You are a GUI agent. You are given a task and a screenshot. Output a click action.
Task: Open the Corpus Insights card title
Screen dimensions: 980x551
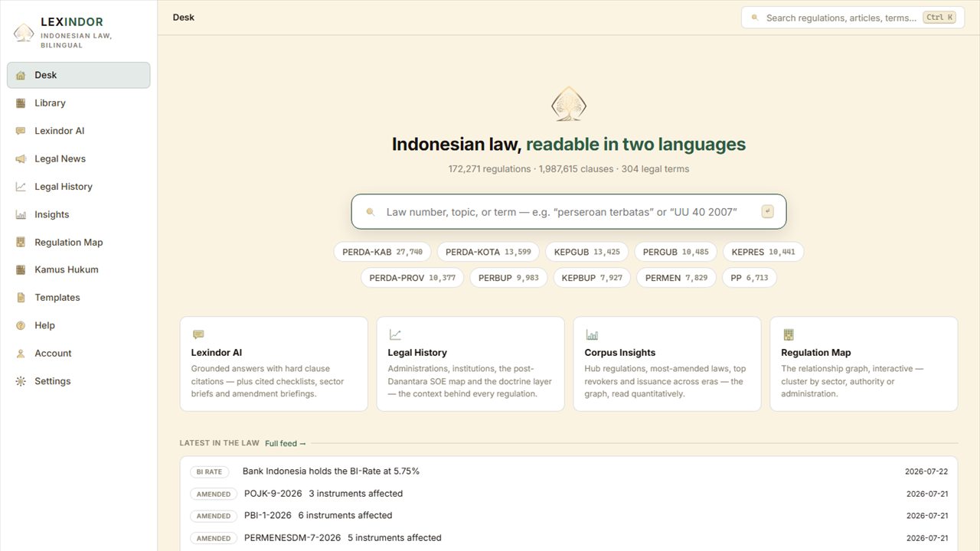tap(620, 353)
